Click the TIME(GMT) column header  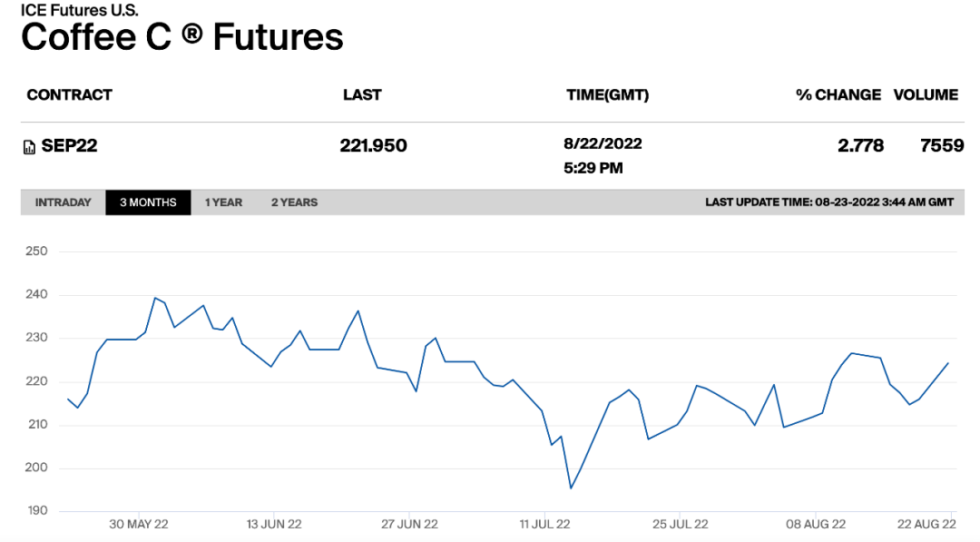click(x=607, y=95)
